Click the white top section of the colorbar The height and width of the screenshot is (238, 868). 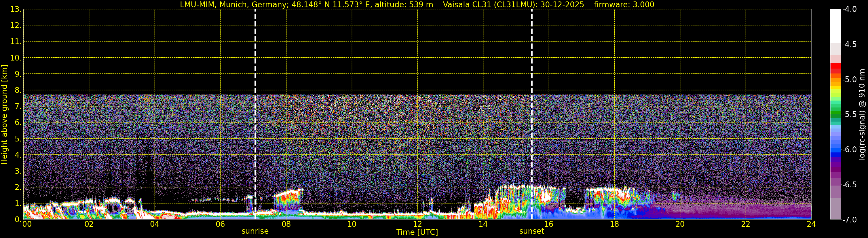tap(835, 25)
